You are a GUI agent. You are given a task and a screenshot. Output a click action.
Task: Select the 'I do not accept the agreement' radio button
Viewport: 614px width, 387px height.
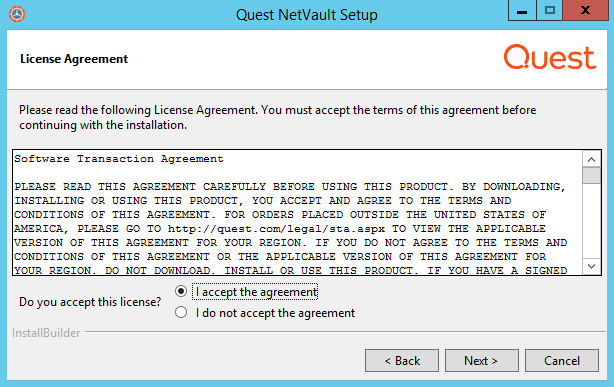point(181,312)
